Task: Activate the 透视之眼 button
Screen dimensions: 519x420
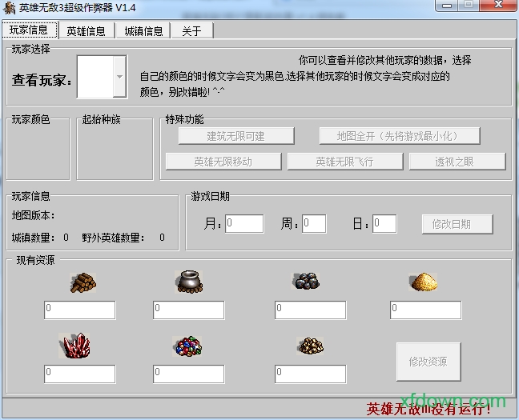Action: pos(457,162)
